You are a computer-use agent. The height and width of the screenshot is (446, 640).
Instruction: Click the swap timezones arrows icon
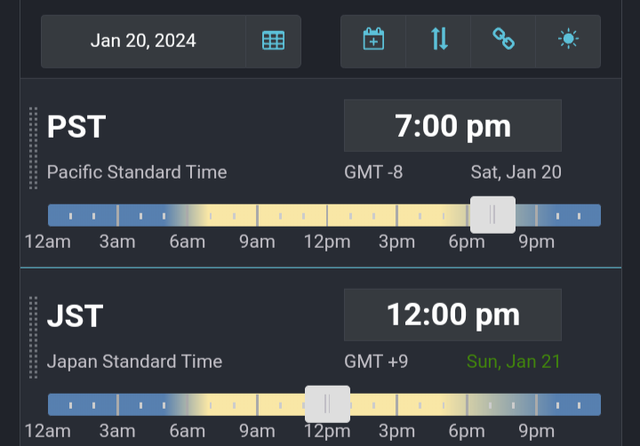pyautogui.click(x=439, y=39)
